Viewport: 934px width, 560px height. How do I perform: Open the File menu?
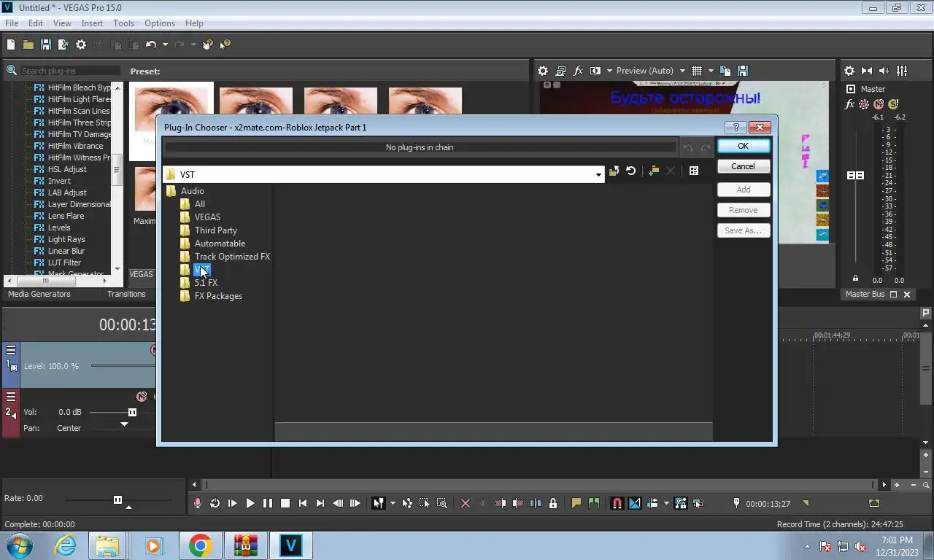pyautogui.click(x=12, y=23)
